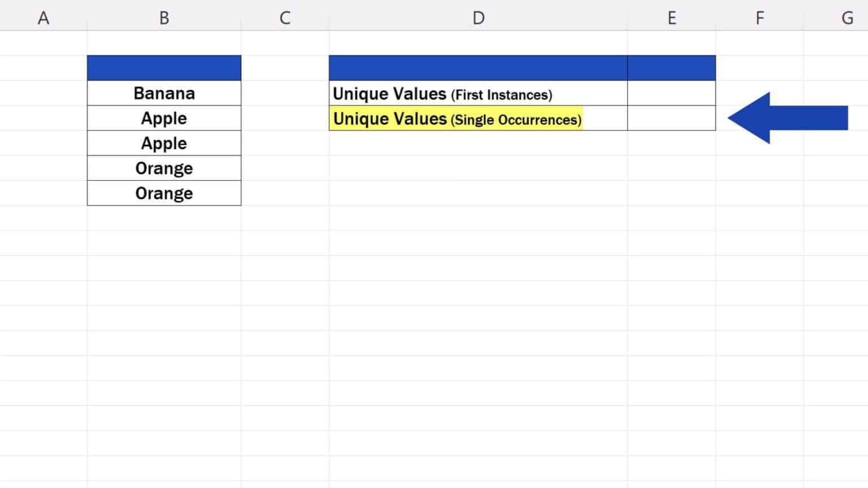This screenshot has height=488, width=868.
Task: Select the blue header above Unique Values
Action: click(x=478, y=67)
